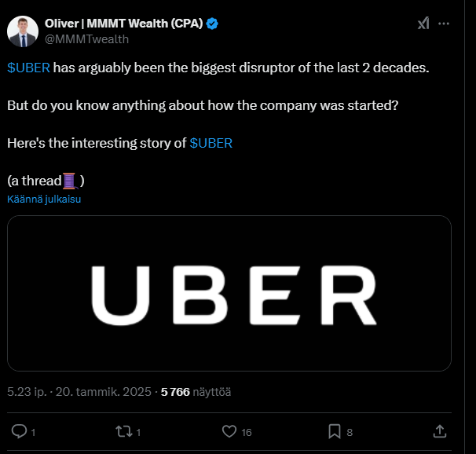
Task: Open the share icon at bottom right
Action: pos(441,430)
